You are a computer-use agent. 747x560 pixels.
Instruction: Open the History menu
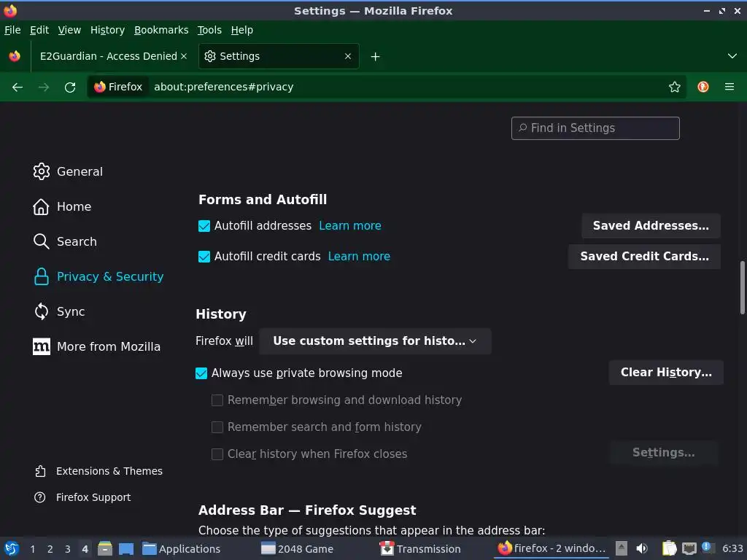pyautogui.click(x=108, y=30)
